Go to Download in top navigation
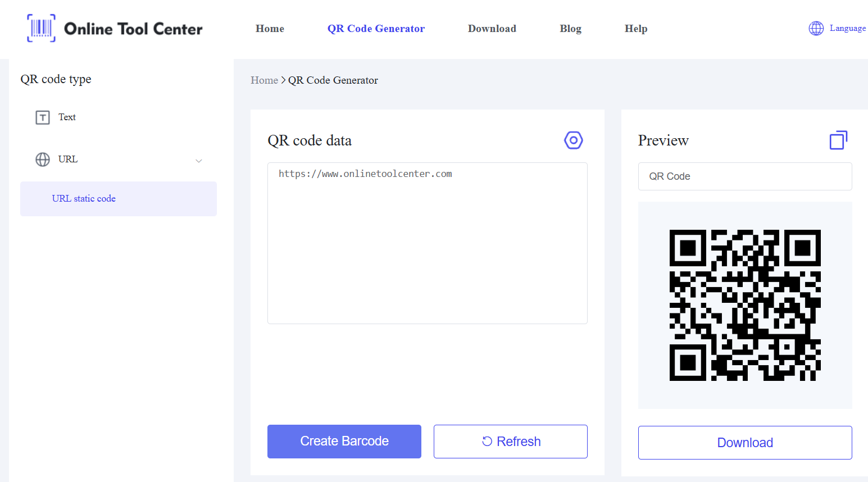This screenshot has height=482, width=868. tap(492, 29)
